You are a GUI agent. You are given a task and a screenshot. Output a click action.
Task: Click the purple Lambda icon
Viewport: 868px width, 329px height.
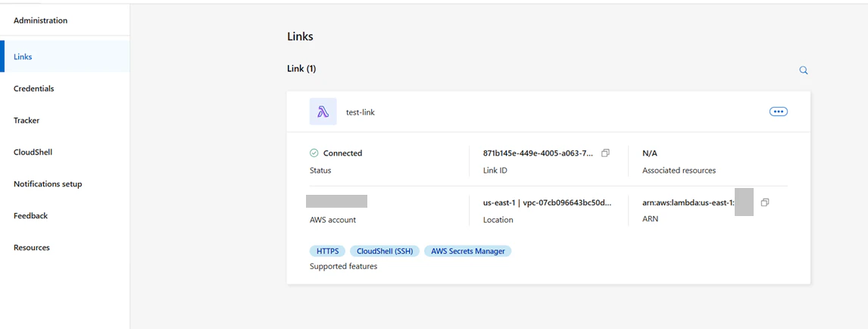coord(323,112)
